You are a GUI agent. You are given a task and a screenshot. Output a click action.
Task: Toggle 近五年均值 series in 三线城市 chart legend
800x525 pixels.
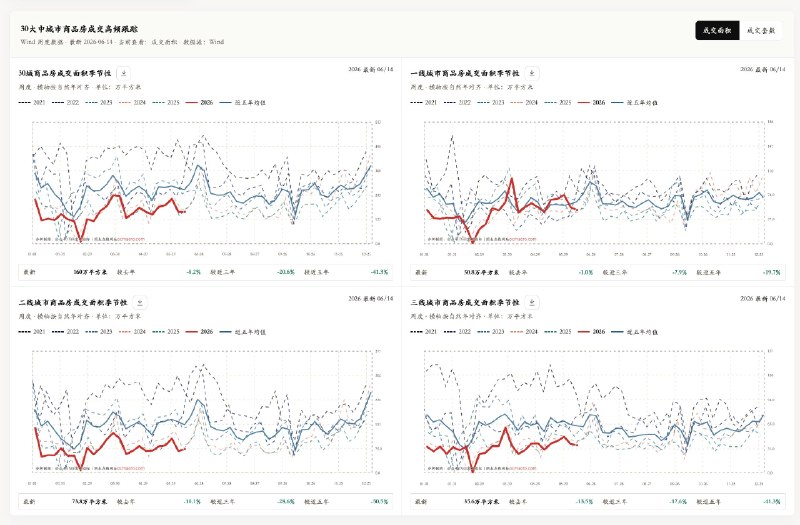[x=635, y=332]
